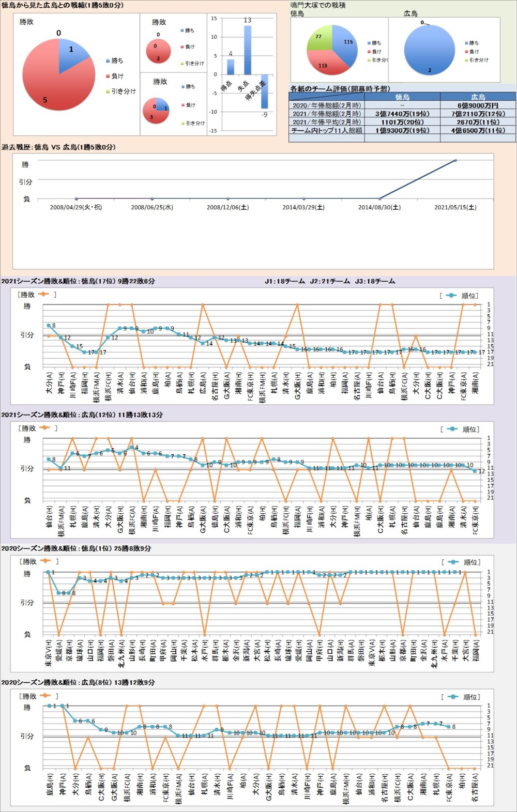Select the 広島 column header in the team evaluation table

pyautogui.click(x=478, y=97)
